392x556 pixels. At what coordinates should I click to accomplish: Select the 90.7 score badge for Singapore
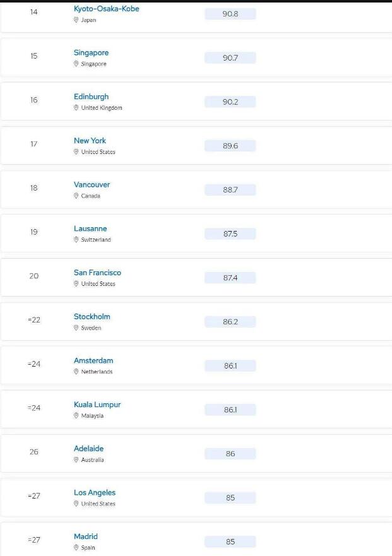230,58
